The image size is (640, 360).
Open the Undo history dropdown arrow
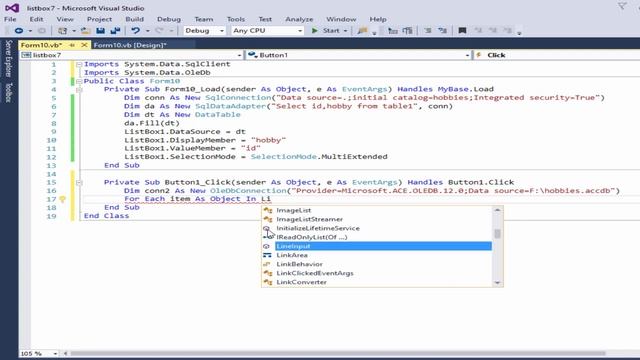click(x=147, y=31)
